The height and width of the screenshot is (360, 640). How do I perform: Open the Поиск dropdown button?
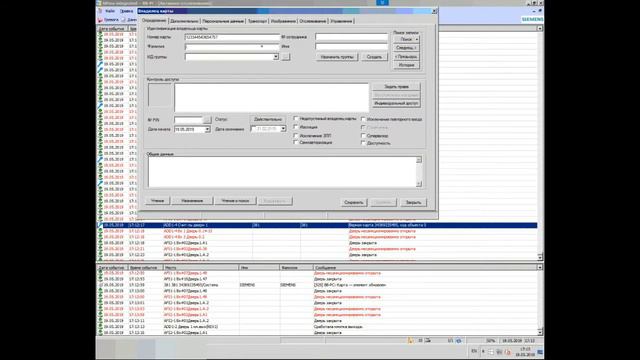(x=407, y=40)
